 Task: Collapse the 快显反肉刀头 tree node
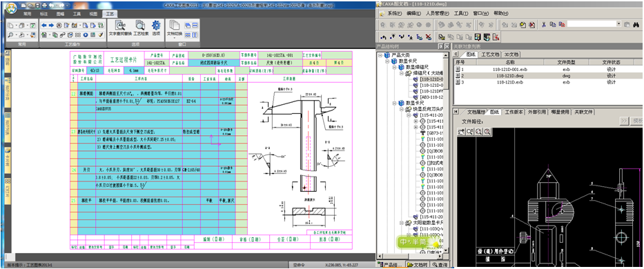[x=401, y=110]
